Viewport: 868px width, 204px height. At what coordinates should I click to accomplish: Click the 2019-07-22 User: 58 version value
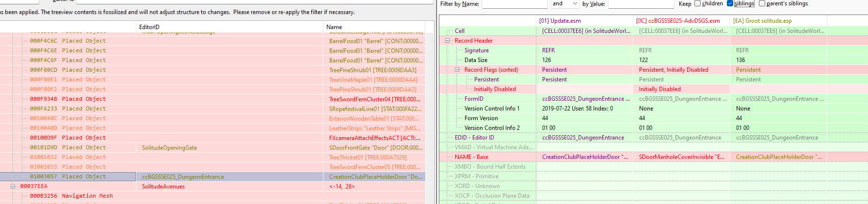(577, 109)
